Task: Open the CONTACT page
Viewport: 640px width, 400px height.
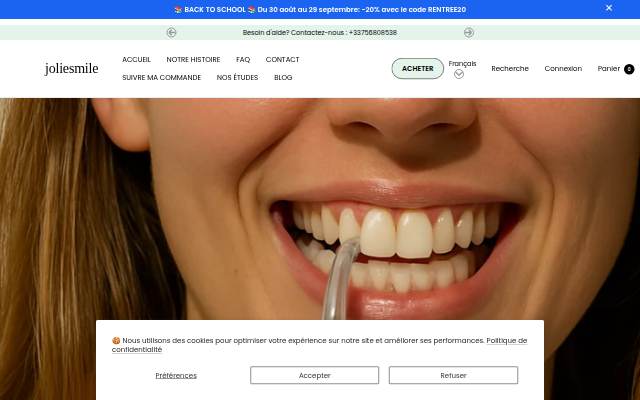Action: click(282, 60)
